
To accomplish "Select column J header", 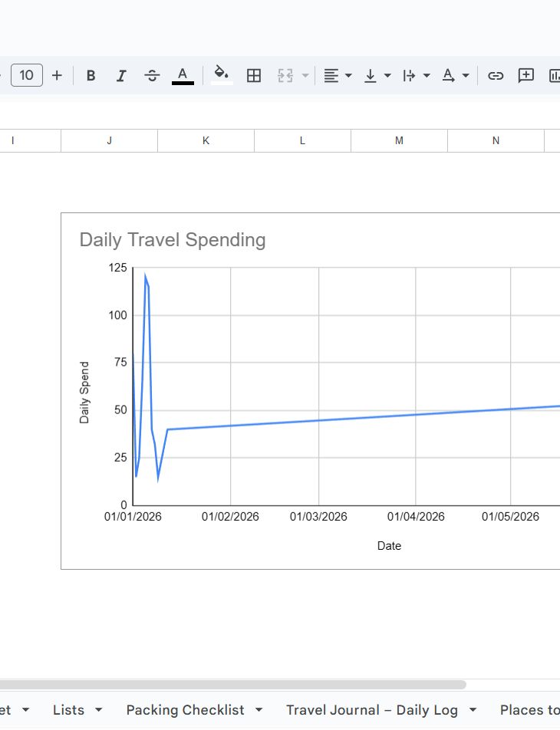I will tap(110, 140).
